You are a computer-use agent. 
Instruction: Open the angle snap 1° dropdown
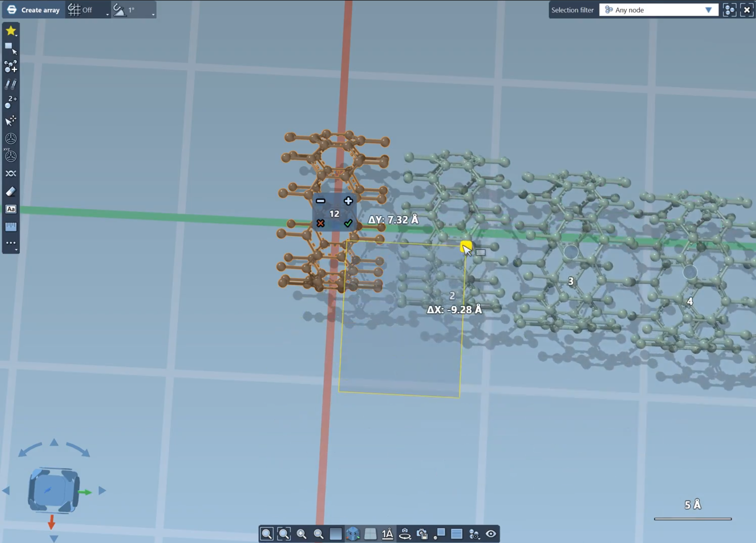[153, 14]
